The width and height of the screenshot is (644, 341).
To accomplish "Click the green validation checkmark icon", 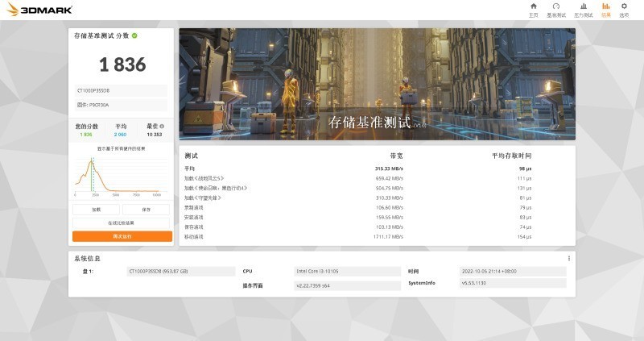I will (134, 35).
